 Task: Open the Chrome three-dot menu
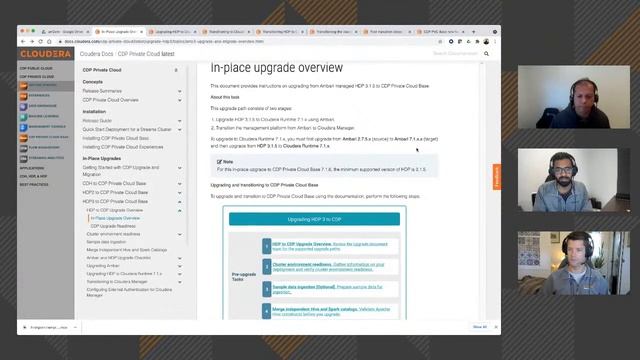tap(495, 42)
